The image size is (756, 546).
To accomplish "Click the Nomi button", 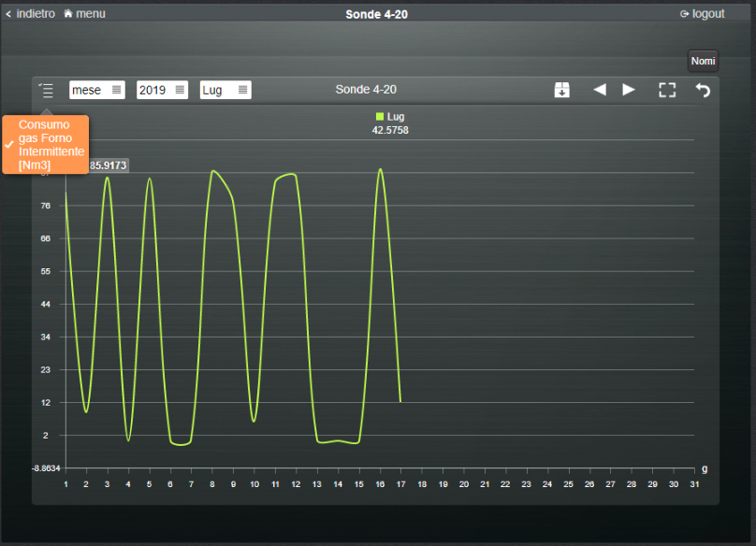I will coord(703,61).
